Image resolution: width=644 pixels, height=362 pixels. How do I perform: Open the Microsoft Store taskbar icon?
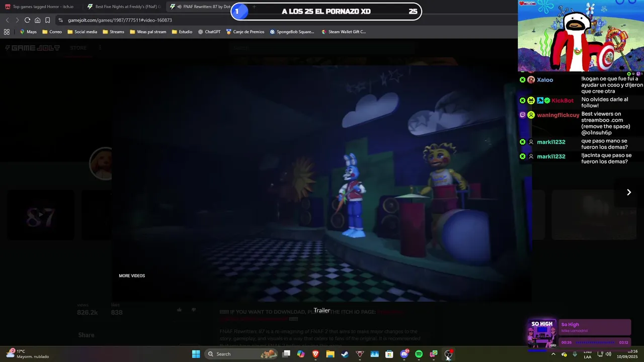tap(389, 354)
